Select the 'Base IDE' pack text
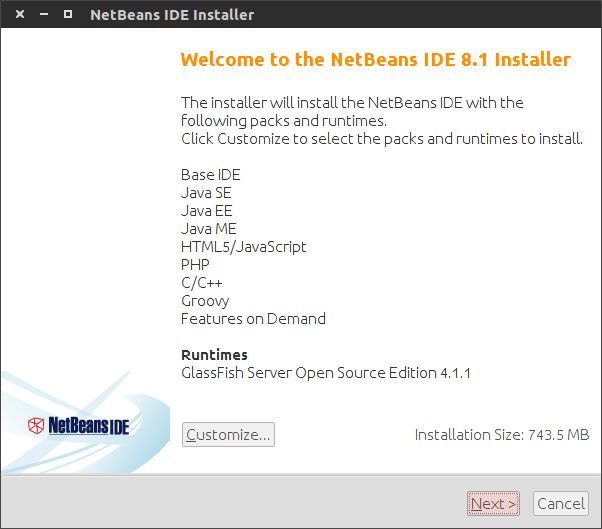This screenshot has height=529, width=602. pos(210,175)
